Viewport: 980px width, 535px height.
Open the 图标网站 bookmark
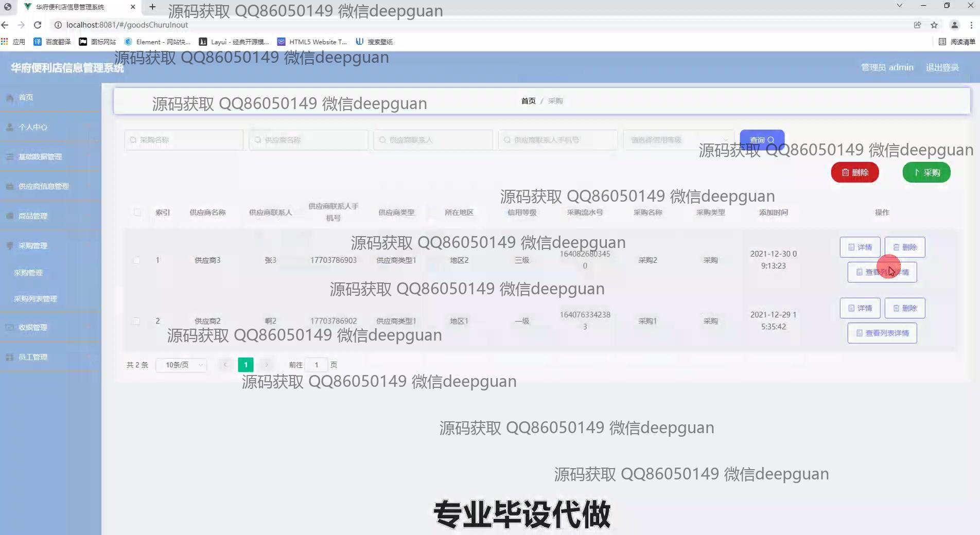pos(97,42)
